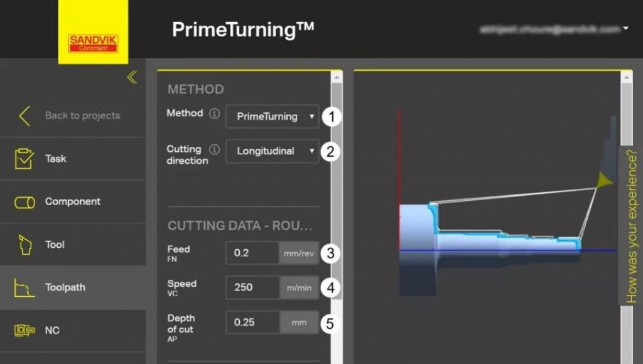Click scroll-up arrow of preview panel
This screenshot has width=643, height=364.
click(x=627, y=77)
